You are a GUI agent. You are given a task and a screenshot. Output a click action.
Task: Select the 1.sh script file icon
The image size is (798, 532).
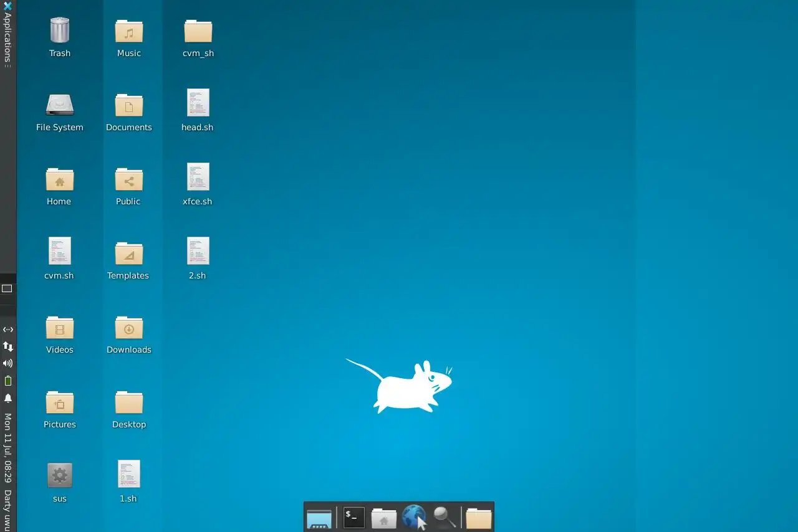coord(129,474)
